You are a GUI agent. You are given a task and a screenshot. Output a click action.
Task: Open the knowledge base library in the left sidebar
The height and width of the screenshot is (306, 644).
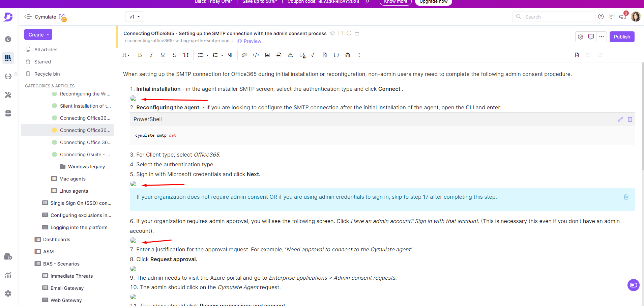(x=8, y=58)
